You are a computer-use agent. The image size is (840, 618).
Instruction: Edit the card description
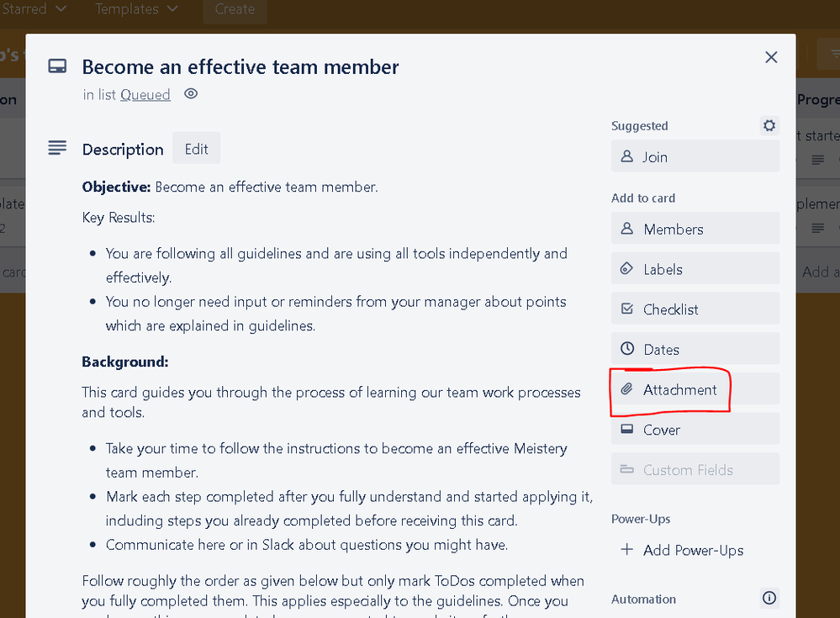coord(196,148)
